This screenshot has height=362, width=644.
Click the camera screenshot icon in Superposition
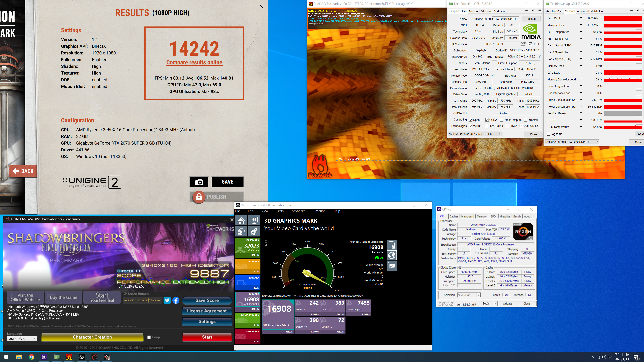point(199,182)
